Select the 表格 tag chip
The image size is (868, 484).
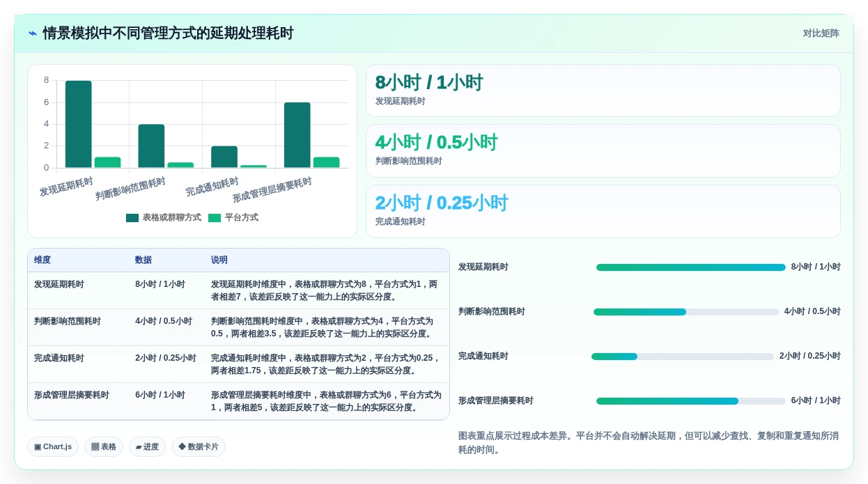click(104, 447)
